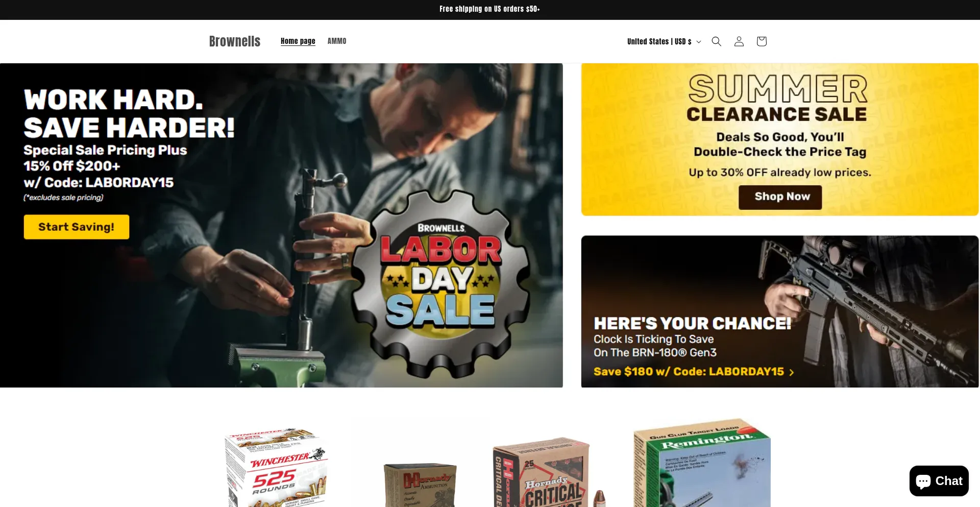The height and width of the screenshot is (507, 980).
Task: Click the Shop Now button
Action: pyautogui.click(x=780, y=197)
